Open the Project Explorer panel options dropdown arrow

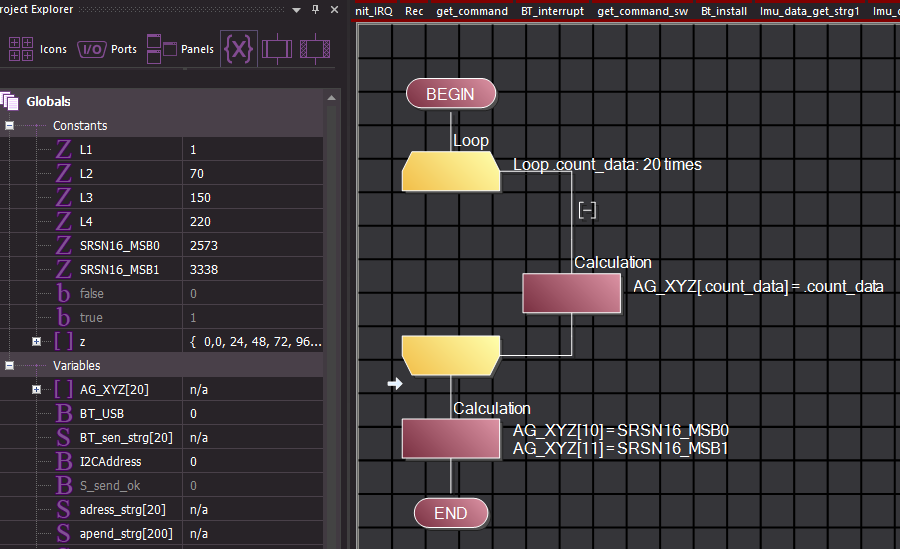[x=297, y=10]
